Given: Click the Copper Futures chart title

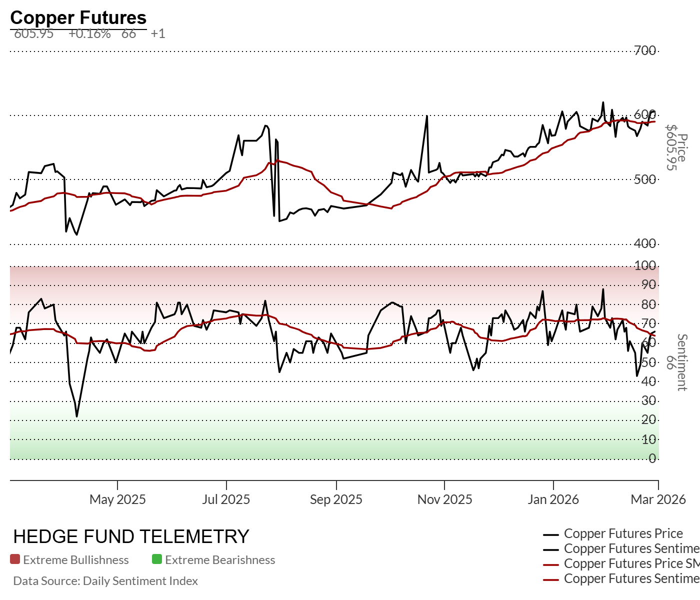Looking at the screenshot, I should pos(78,17).
